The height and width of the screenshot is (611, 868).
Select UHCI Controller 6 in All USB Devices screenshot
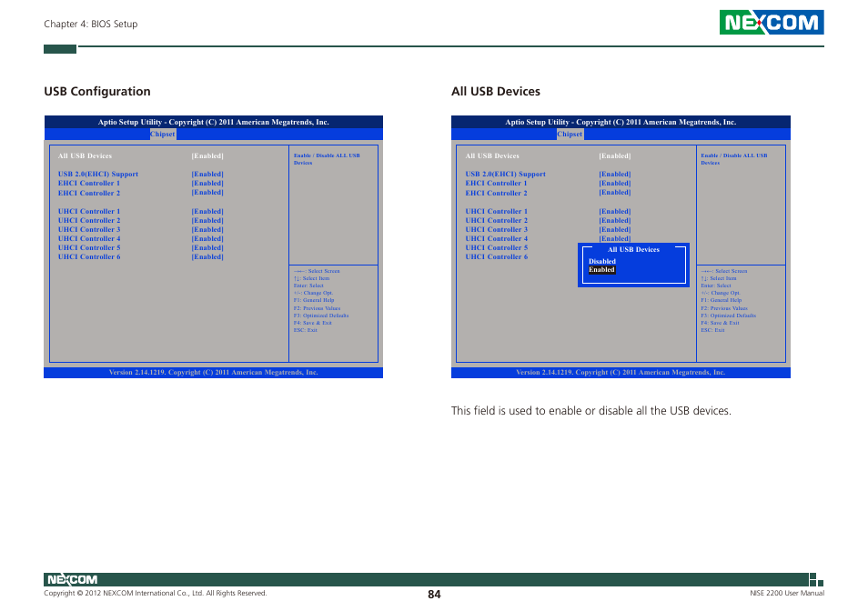click(497, 256)
